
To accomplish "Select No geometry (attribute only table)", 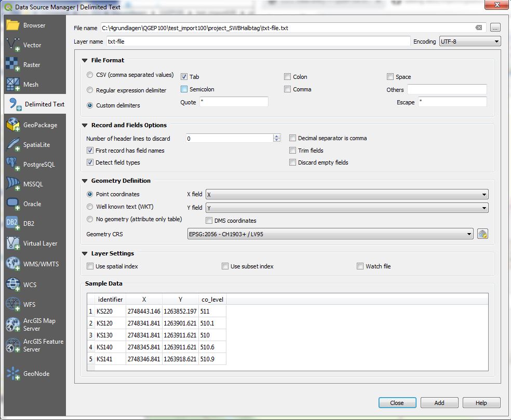I will pos(90,219).
